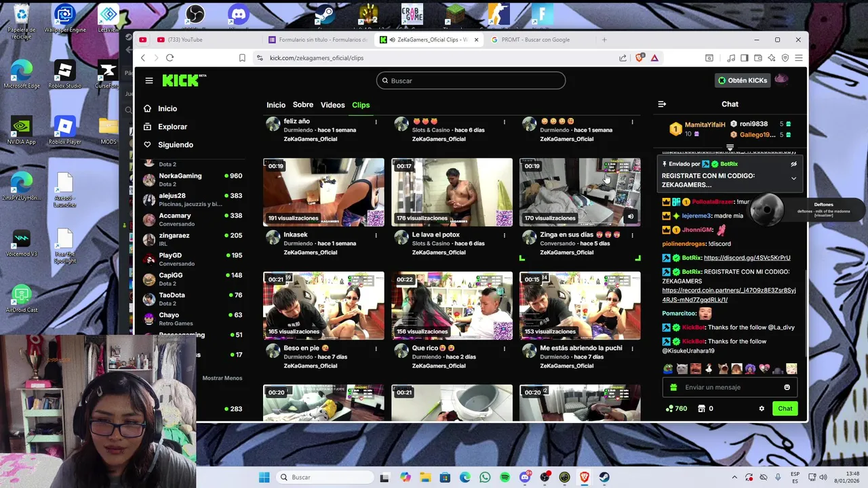
Task: Switch to the Videos channel tab
Action: 332,105
